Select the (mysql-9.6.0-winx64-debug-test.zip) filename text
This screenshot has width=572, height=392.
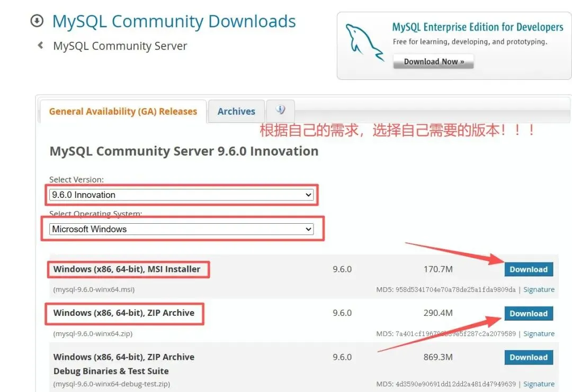click(x=112, y=384)
